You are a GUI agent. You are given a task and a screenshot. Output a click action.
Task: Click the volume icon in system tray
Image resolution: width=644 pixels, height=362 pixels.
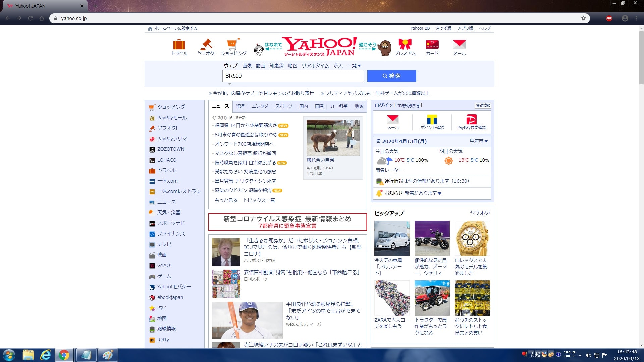point(588,355)
